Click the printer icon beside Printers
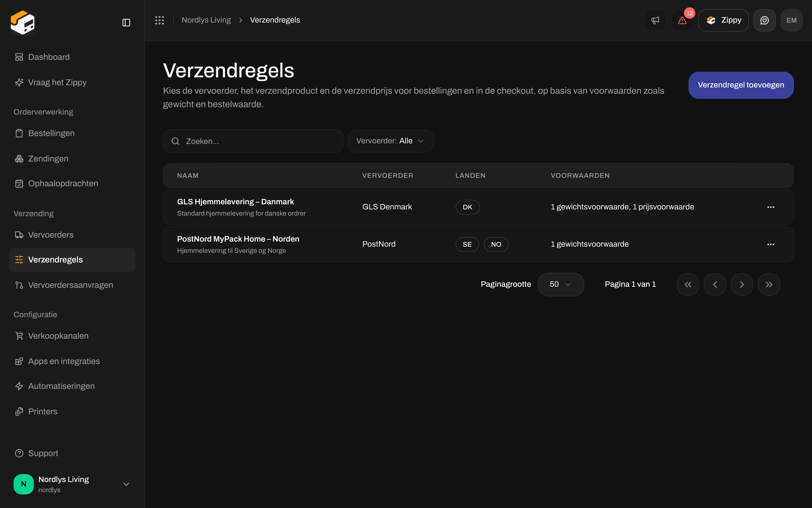 (19, 411)
